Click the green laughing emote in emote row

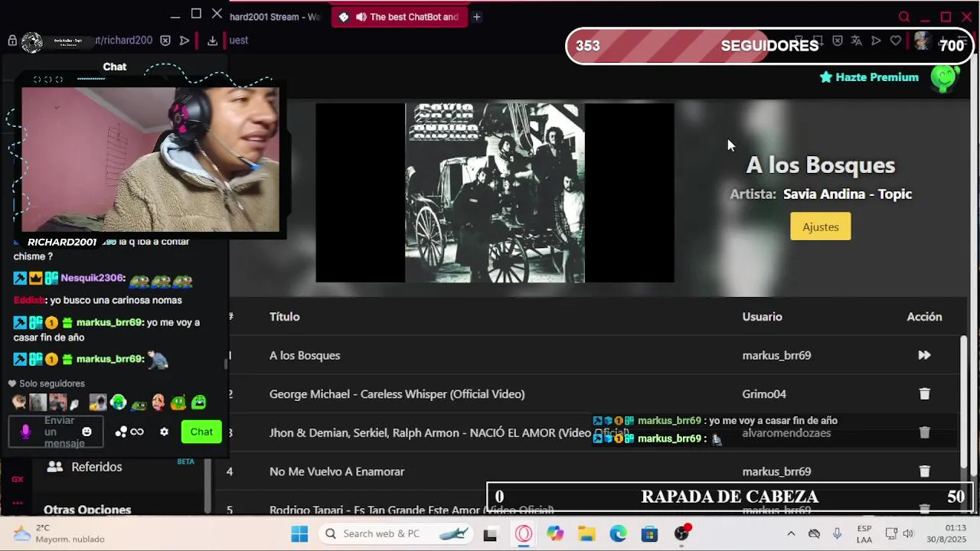[198, 402]
